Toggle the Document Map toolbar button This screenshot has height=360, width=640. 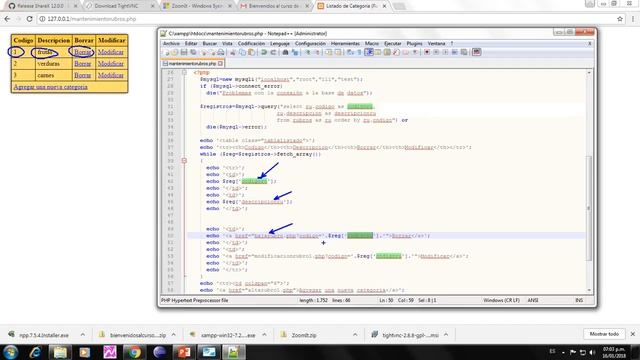(x=387, y=52)
